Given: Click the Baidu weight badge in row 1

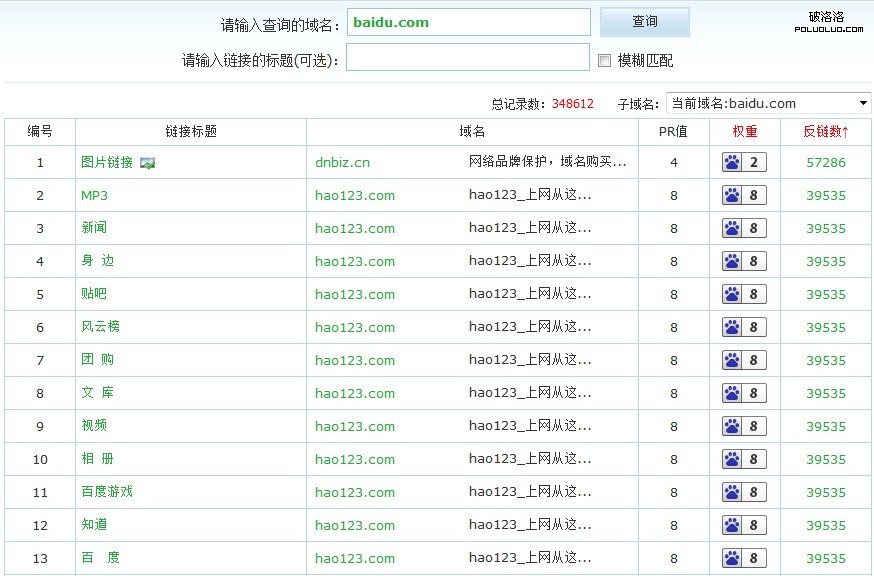Looking at the screenshot, I should 744,163.
